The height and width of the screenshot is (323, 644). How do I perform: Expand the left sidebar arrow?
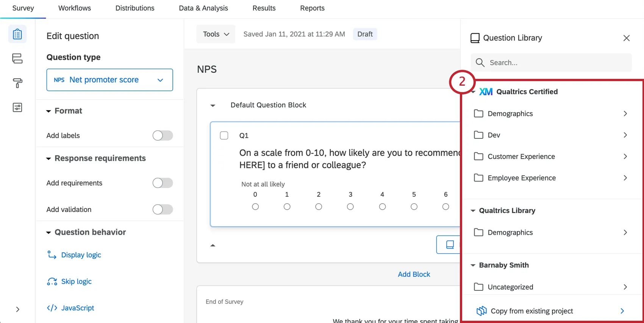coord(17,309)
